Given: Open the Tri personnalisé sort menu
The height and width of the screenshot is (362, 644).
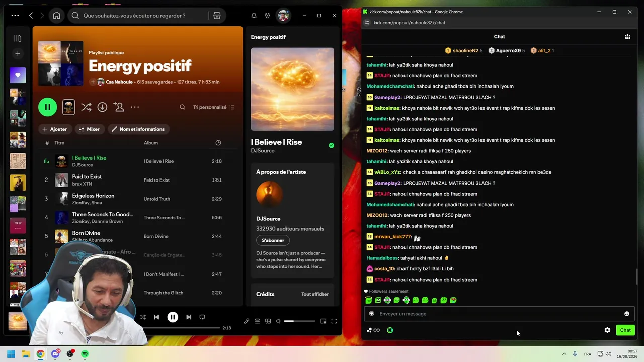Looking at the screenshot, I should (214, 107).
